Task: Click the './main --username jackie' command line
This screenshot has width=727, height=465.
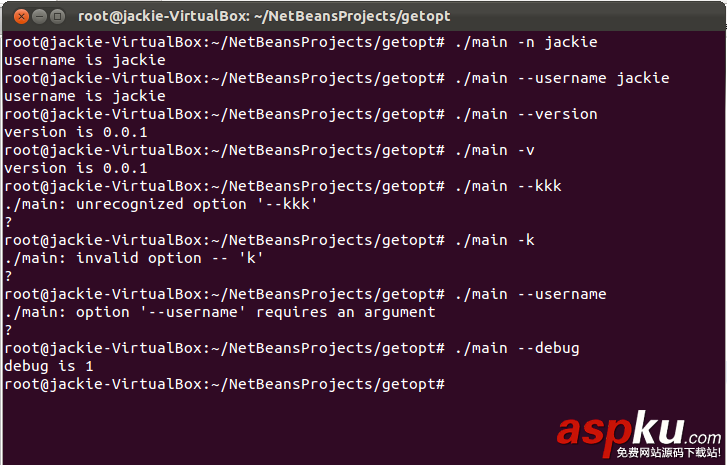Action: (561, 78)
